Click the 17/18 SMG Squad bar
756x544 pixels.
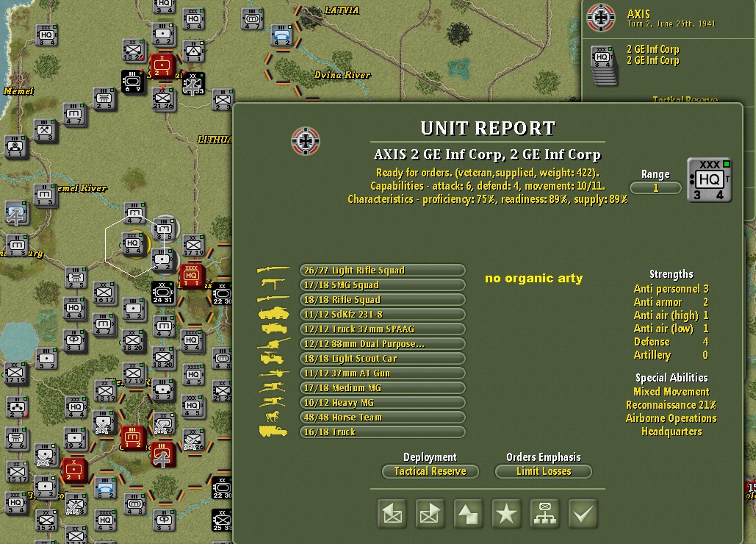(382, 284)
